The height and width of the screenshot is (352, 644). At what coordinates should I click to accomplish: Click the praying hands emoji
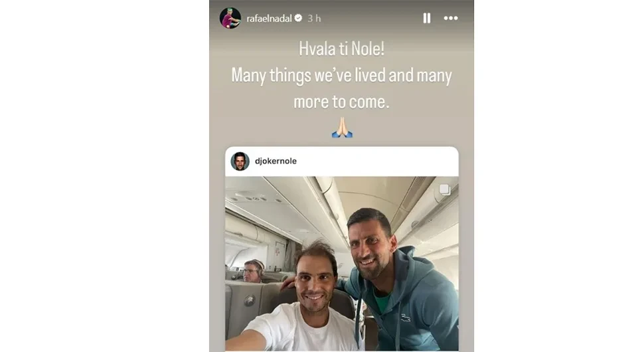[x=342, y=128]
